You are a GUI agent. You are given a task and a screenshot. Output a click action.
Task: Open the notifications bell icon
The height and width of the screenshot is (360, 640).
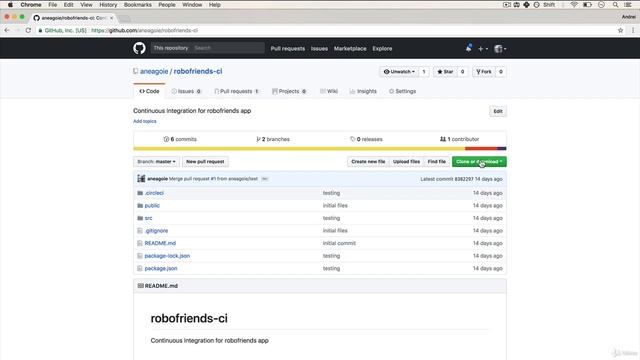point(469,48)
